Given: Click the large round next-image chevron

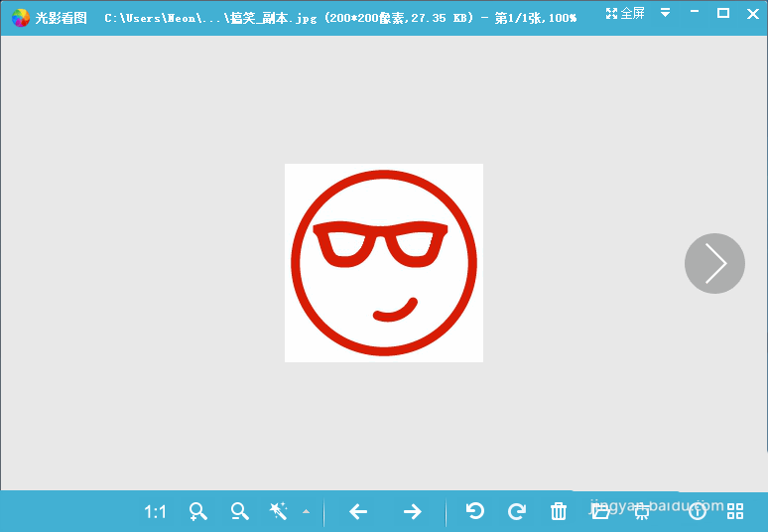Looking at the screenshot, I should pyautogui.click(x=714, y=264).
